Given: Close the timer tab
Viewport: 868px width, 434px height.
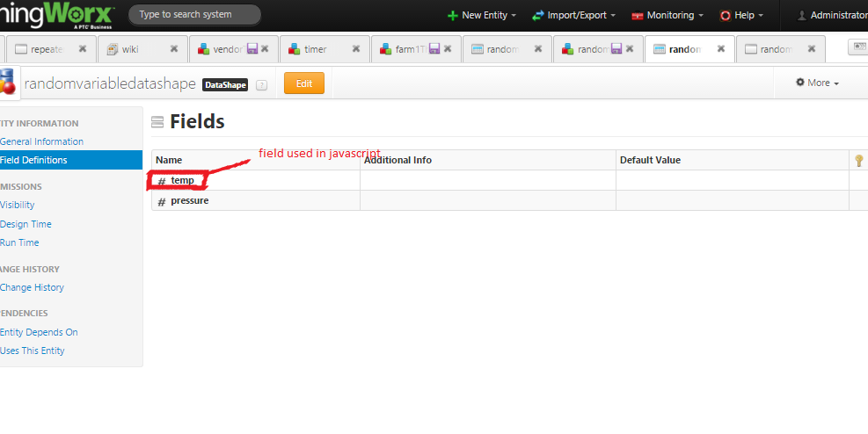Looking at the screenshot, I should pyautogui.click(x=356, y=48).
